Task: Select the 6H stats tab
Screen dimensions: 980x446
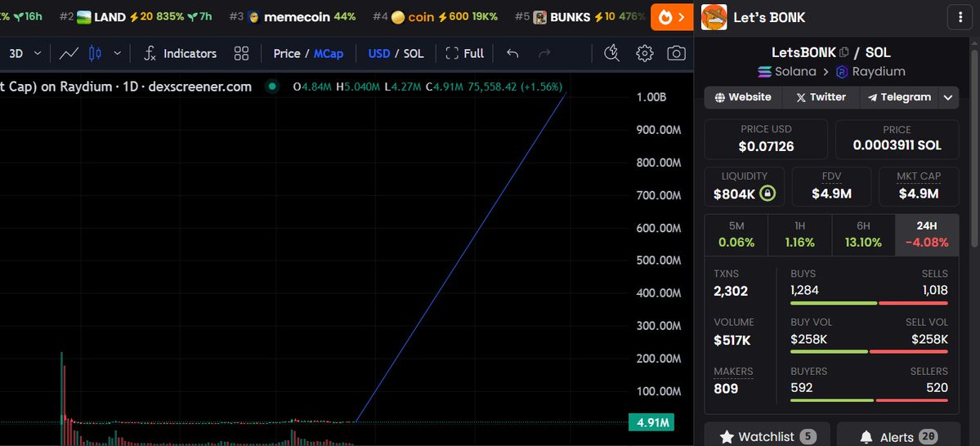Action: coord(864,235)
